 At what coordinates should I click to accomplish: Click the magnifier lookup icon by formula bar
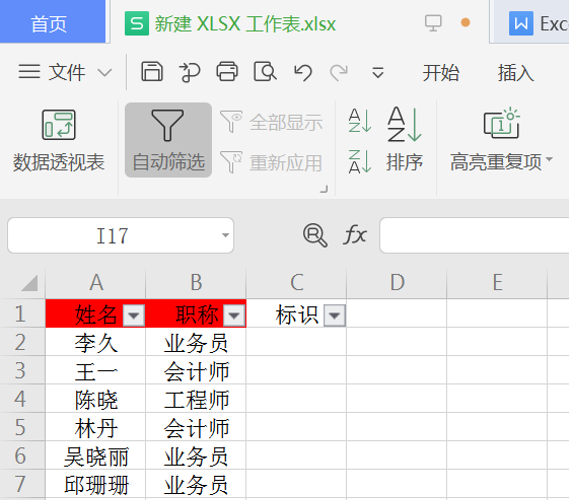315,235
